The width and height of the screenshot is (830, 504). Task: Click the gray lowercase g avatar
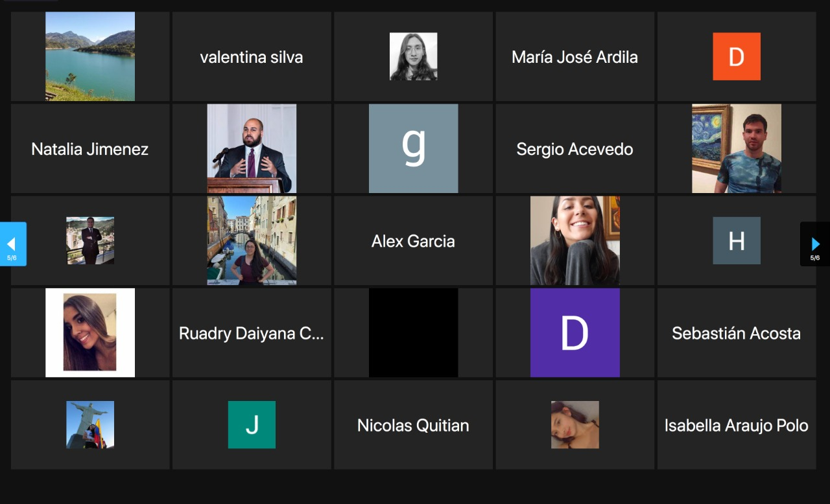tap(413, 148)
